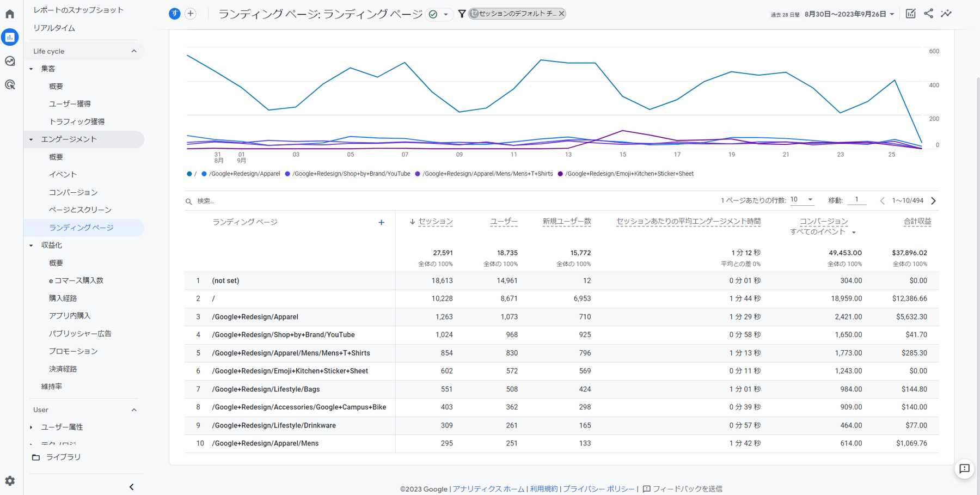
Task: Open the Admin settings gear icon
Action: pyautogui.click(x=10, y=481)
